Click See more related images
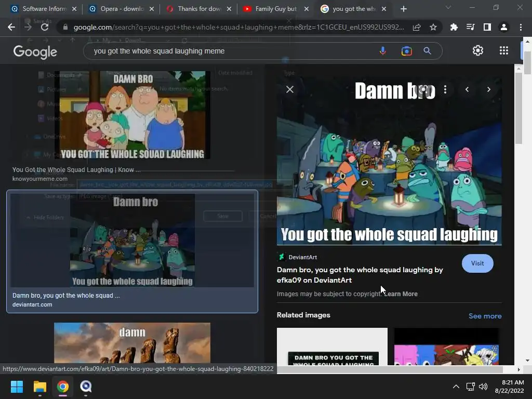 click(x=485, y=316)
